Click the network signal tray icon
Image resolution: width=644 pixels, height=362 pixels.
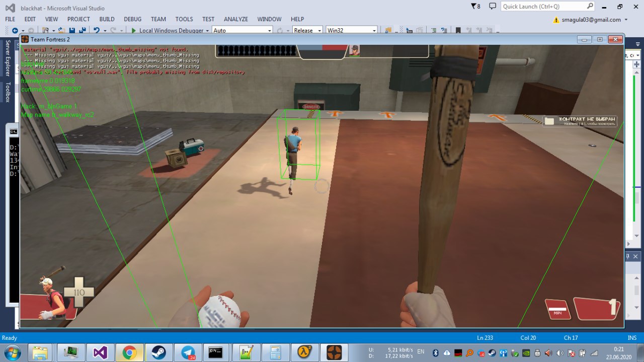pyautogui.click(x=594, y=353)
